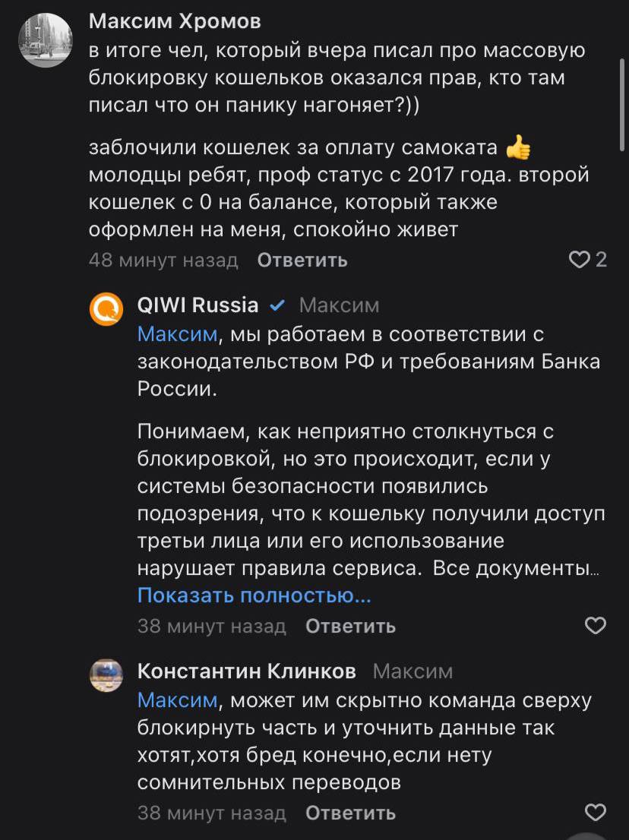The width and height of the screenshot is (629, 840).
Task: Click the blue Максим mention in the QIWI reply
Action: click(177, 335)
